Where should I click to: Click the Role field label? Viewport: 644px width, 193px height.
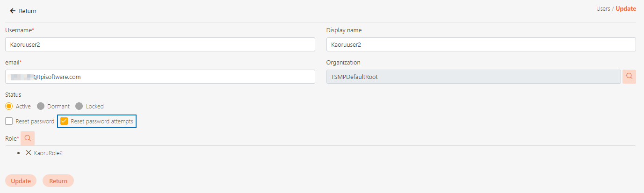11,138
